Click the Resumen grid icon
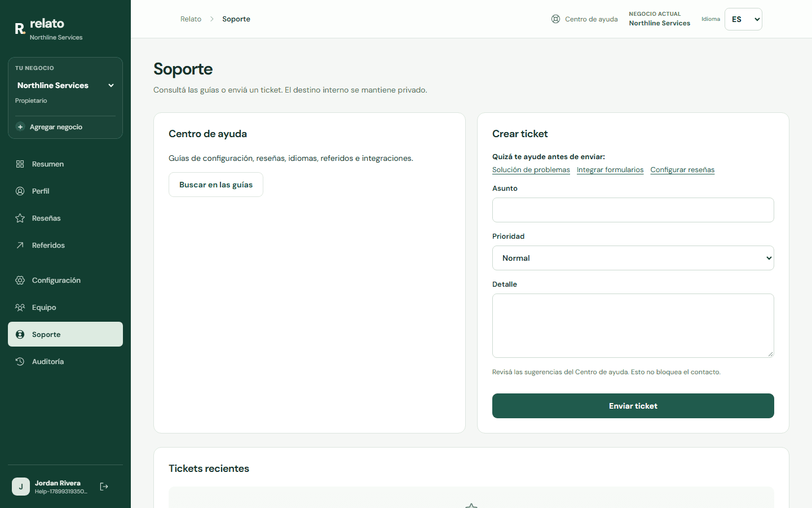The height and width of the screenshot is (508, 812). click(20, 164)
